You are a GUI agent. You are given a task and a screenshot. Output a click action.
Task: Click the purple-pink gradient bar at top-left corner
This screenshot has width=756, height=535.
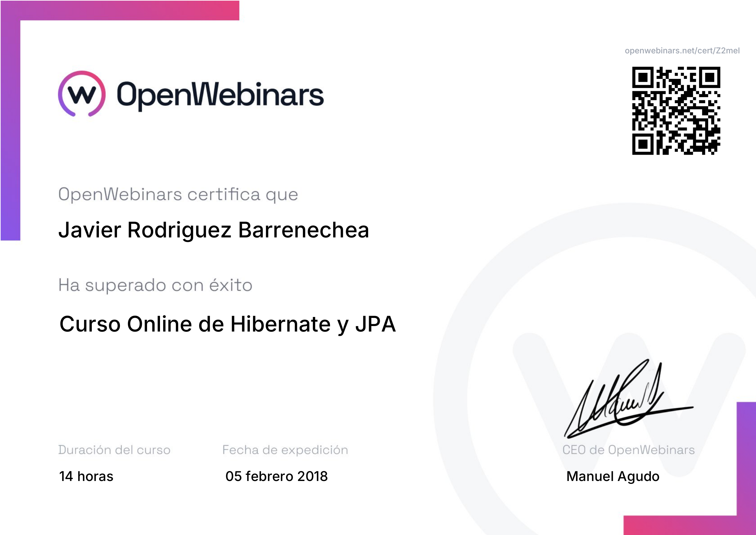tap(120, 10)
